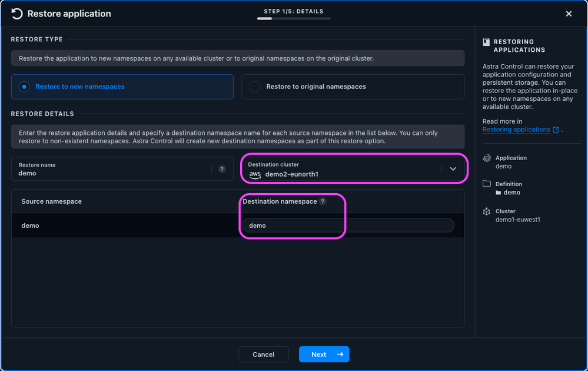
Task: Click the Restore name help icon
Action: click(222, 169)
